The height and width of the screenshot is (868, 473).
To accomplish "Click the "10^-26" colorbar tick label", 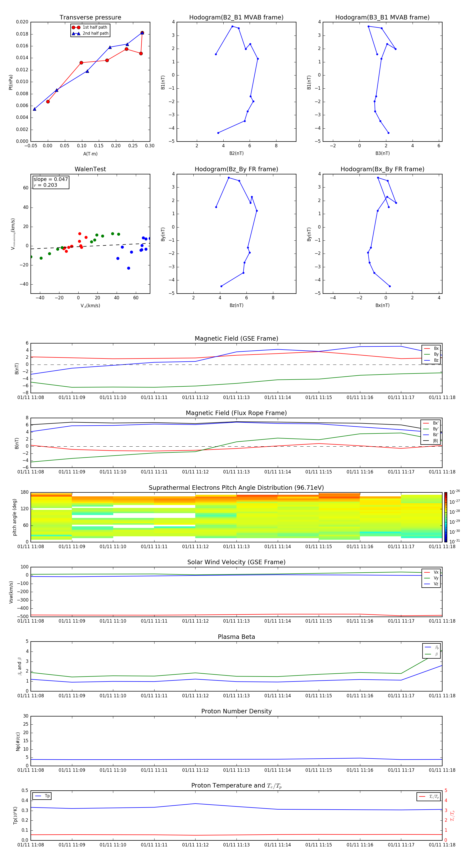I will [454, 492].
